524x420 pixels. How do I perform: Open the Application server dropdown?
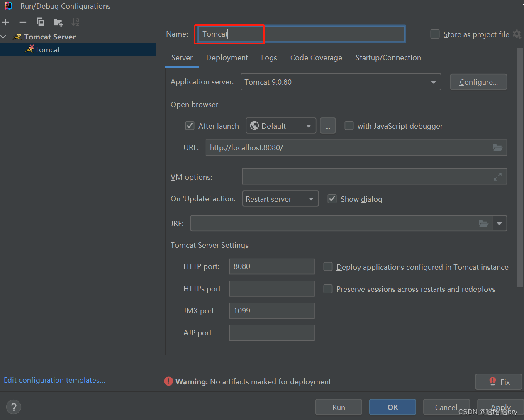341,82
